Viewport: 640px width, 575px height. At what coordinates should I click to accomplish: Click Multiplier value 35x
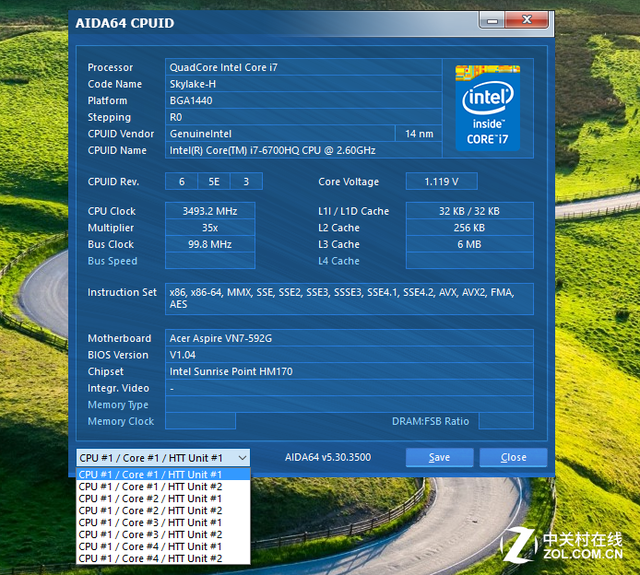click(x=210, y=228)
